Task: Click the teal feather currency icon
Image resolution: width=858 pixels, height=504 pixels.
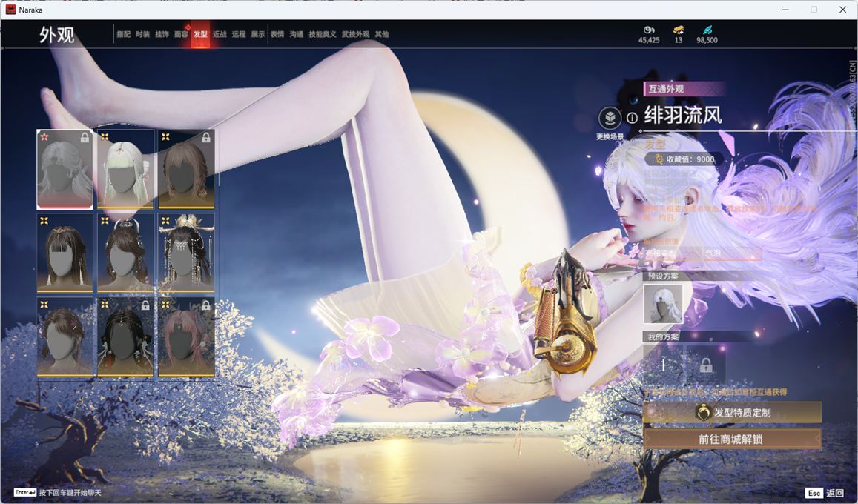Action: [707, 30]
